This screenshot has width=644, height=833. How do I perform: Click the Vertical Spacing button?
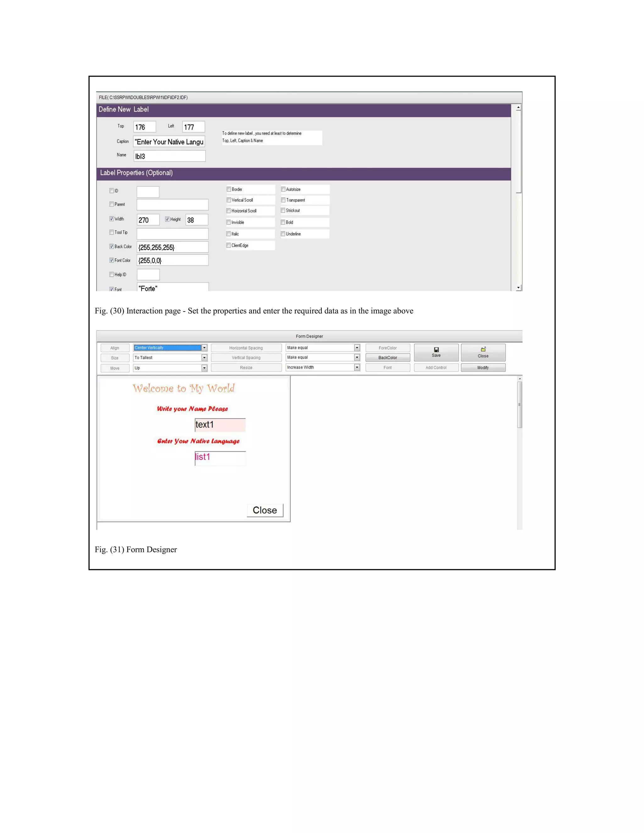pos(246,357)
